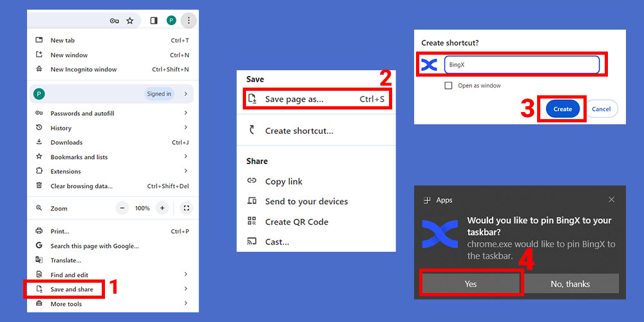Expand the Bookmarks and lists submenu
The image size is (644, 322).
click(79, 157)
